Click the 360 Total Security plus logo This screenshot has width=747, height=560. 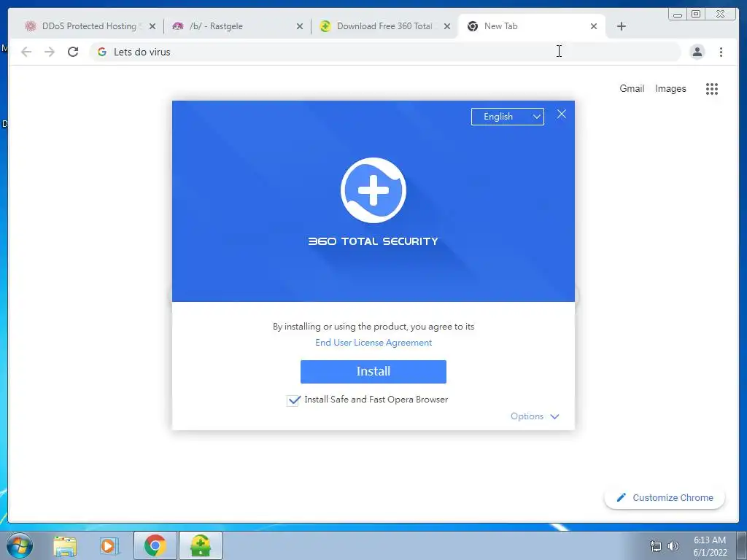(373, 190)
